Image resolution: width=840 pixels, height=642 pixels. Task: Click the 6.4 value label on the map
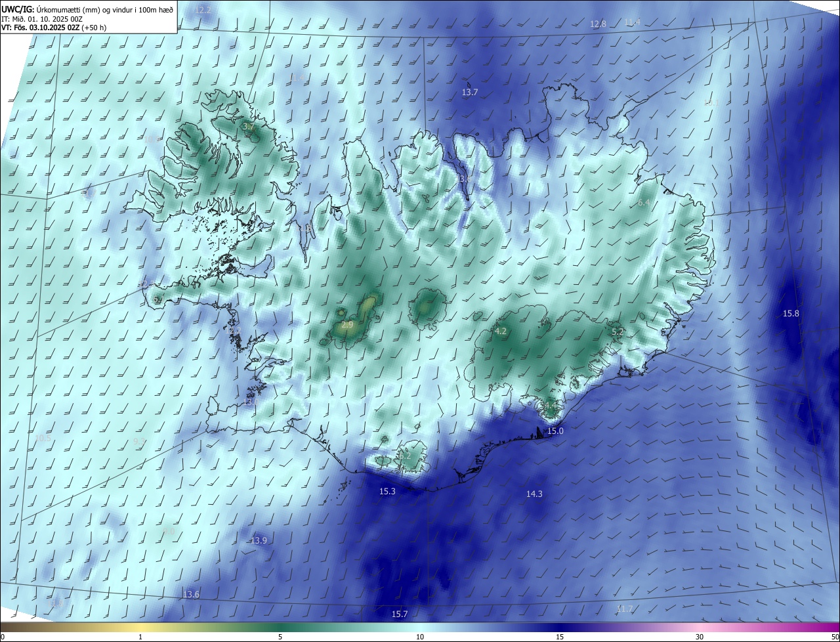(644, 203)
